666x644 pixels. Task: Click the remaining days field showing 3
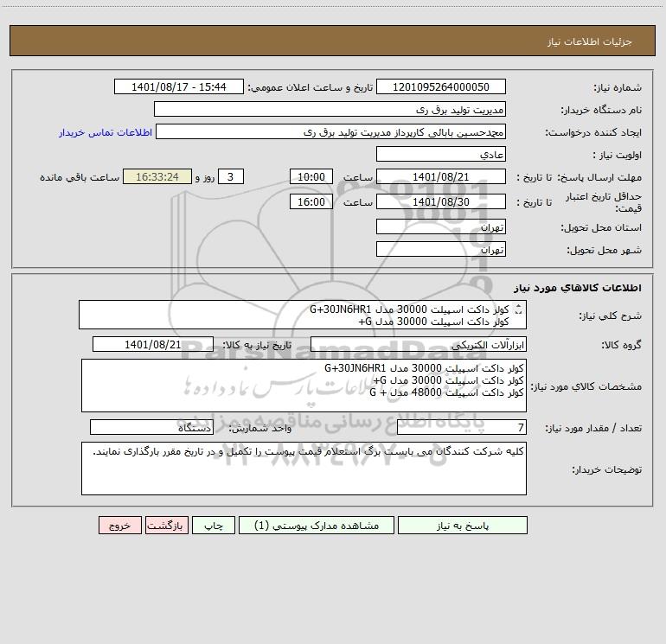231,176
